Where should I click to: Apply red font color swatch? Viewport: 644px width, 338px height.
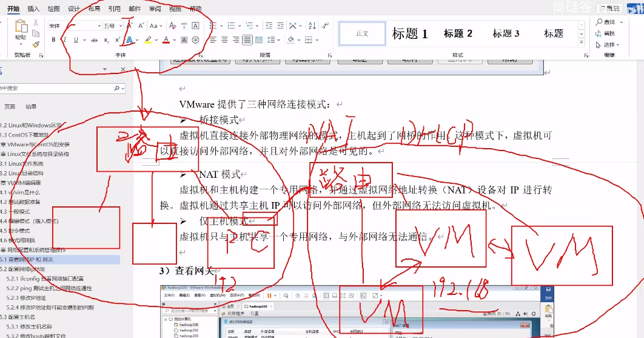click(x=166, y=40)
